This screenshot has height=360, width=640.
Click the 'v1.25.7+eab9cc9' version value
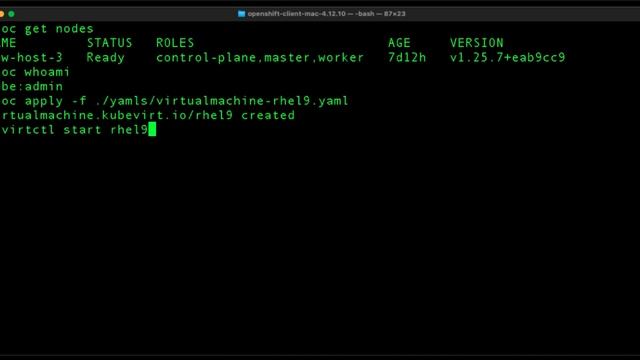coord(507,58)
